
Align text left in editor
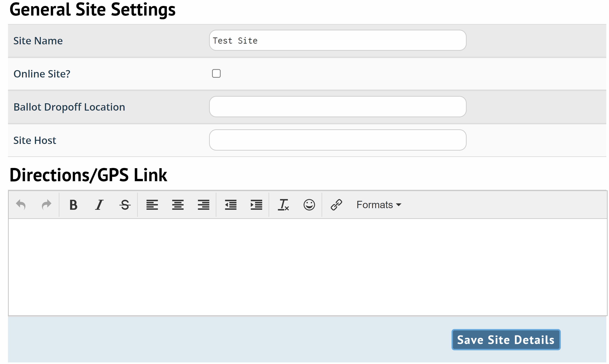tap(152, 205)
